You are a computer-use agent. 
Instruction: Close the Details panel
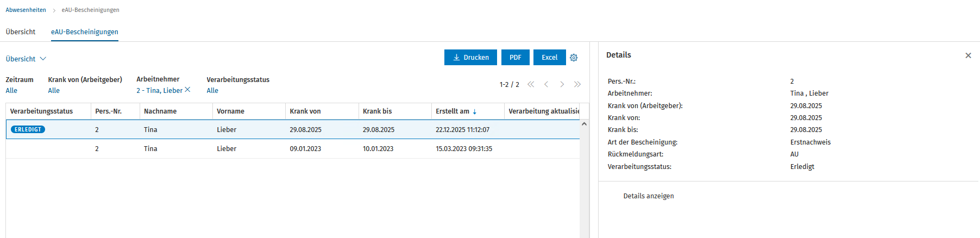pyautogui.click(x=968, y=55)
